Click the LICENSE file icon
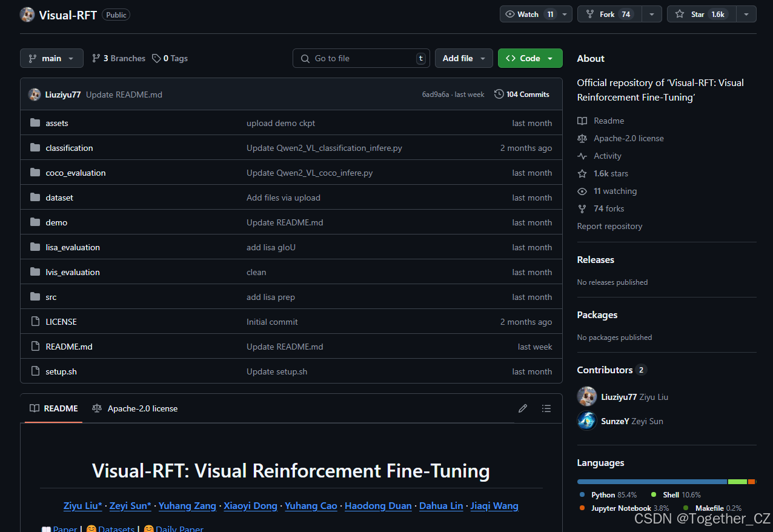Viewport: 773px width, 532px height. [35, 322]
